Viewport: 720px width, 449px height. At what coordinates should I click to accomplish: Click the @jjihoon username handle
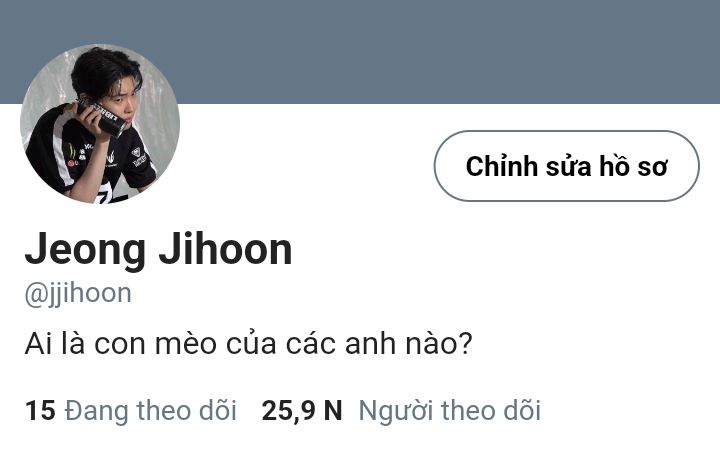point(78,293)
